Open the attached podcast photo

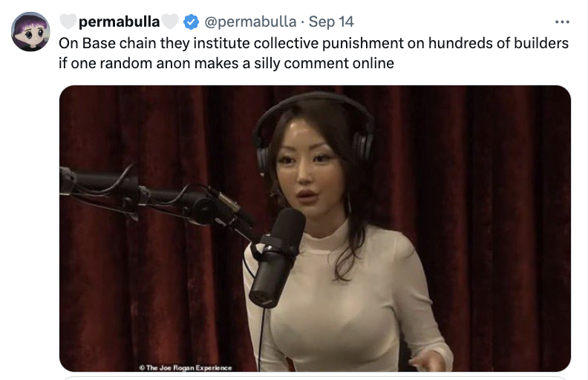(315, 229)
